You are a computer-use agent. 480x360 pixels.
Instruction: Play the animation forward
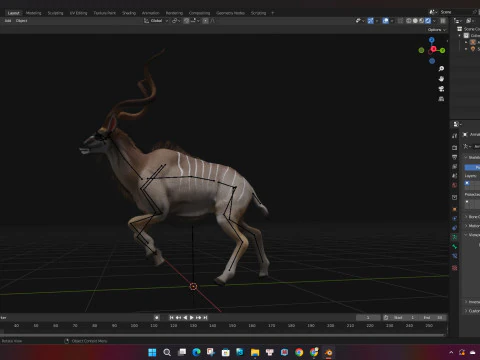point(192,318)
